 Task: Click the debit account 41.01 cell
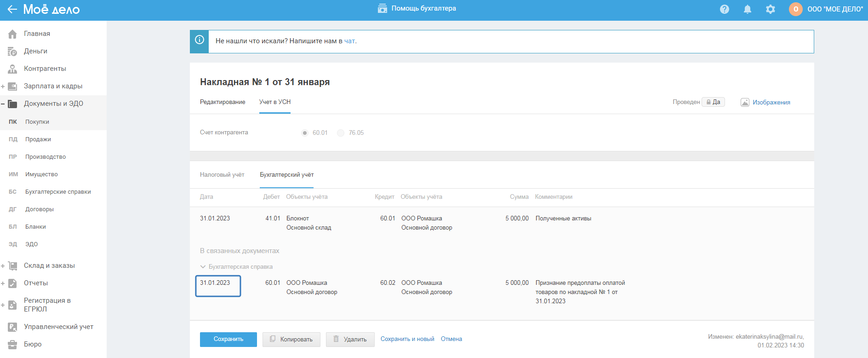(273, 219)
